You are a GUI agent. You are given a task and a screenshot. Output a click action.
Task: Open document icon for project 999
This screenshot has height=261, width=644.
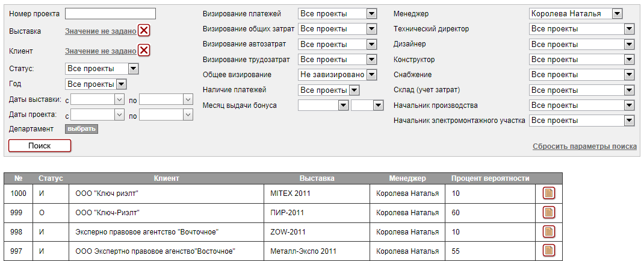coord(548,213)
